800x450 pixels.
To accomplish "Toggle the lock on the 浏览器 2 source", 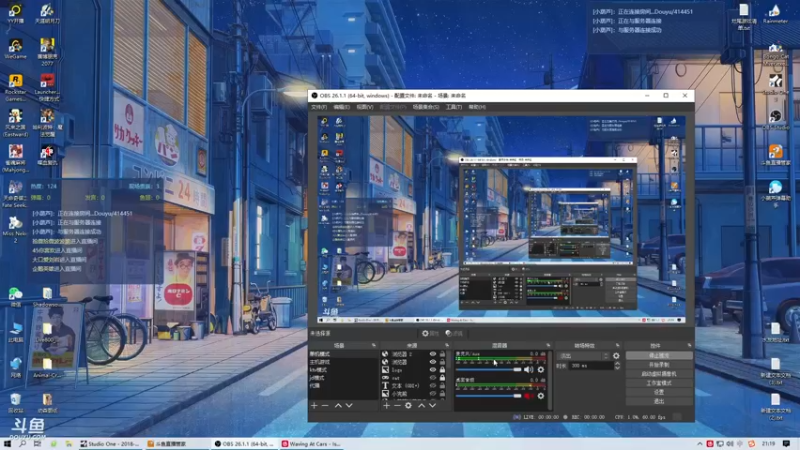I will coord(442,354).
